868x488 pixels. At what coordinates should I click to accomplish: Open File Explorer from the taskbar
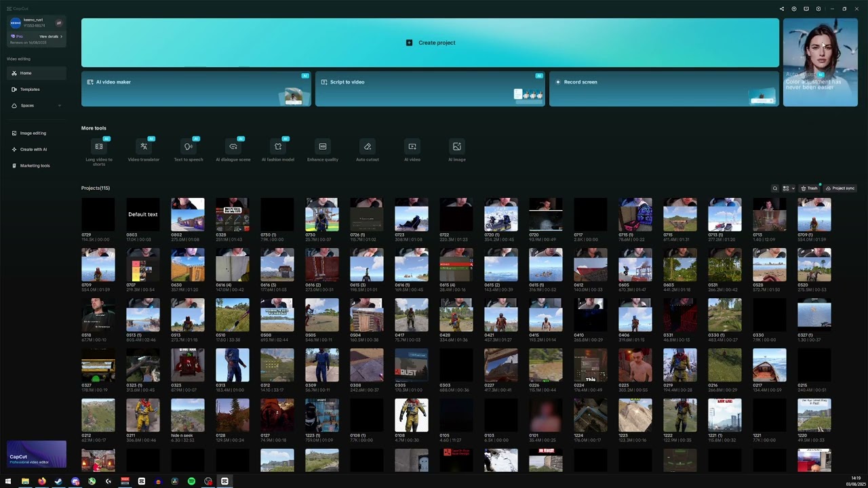click(x=25, y=481)
